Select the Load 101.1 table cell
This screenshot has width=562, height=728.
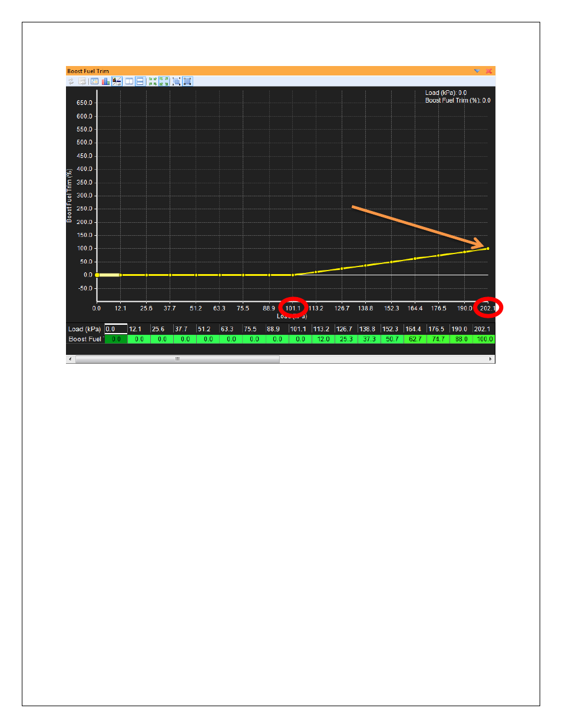[300, 329]
